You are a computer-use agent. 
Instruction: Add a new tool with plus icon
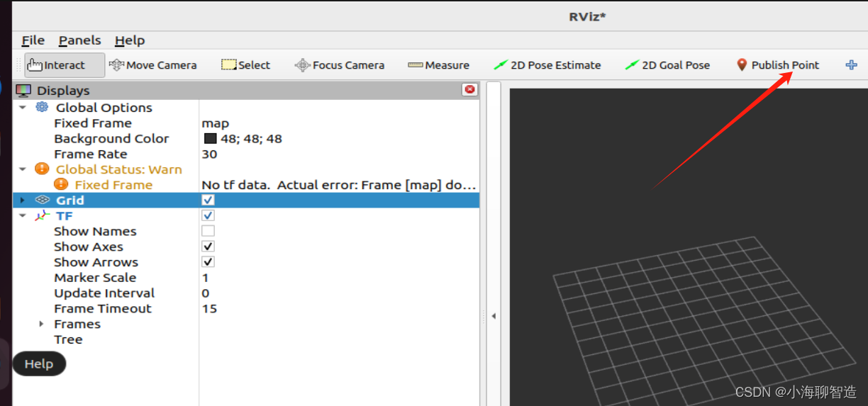click(x=852, y=65)
